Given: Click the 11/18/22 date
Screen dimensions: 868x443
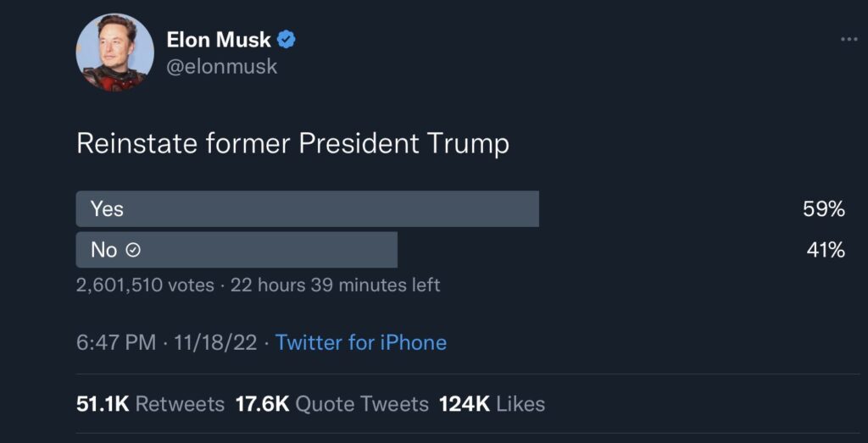Looking at the screenshot, I should (x=215, y=342).
